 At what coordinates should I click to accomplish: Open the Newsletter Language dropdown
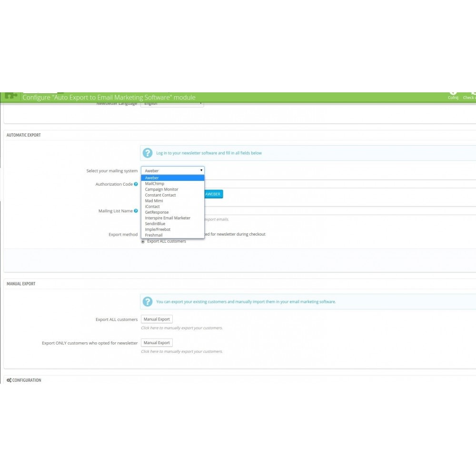click(172, 104)
